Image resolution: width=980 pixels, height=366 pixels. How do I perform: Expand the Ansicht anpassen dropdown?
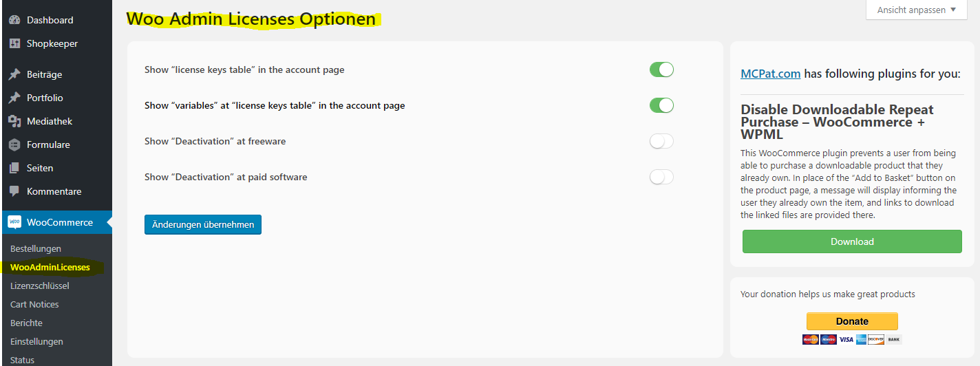tap(917, 10)
